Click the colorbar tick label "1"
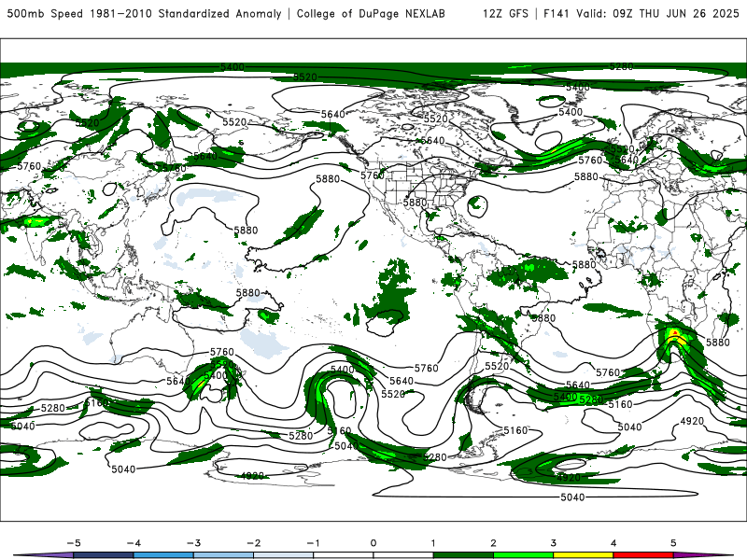 (x=433, y=543)
